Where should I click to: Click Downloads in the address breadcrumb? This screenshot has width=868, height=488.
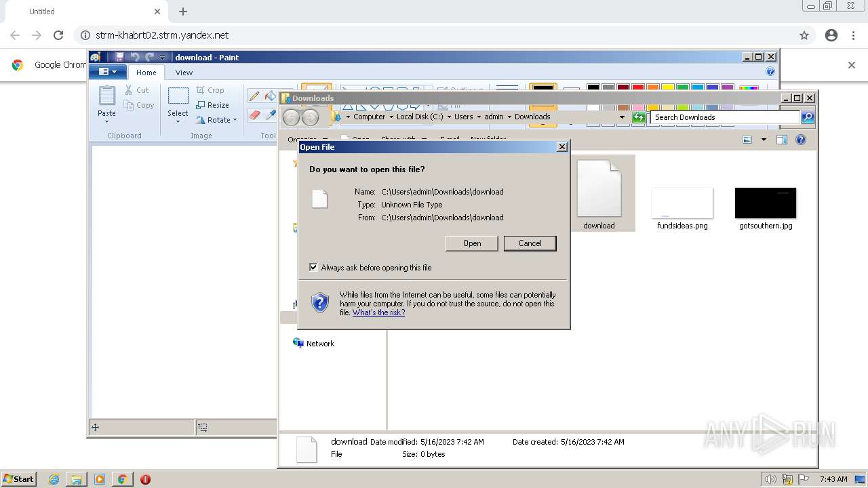click(x=532, y=117)
